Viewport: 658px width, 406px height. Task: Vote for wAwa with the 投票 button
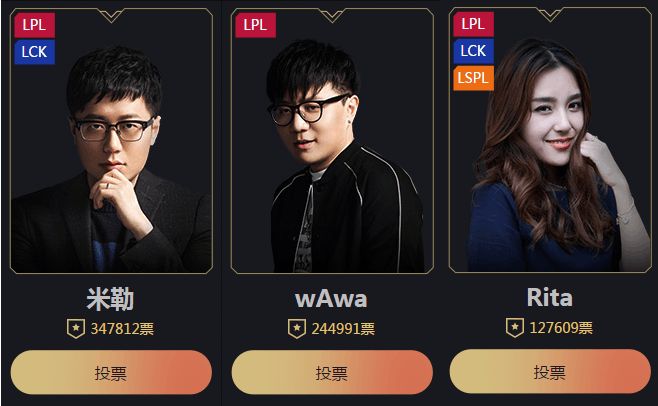click(x=332, y=372)
